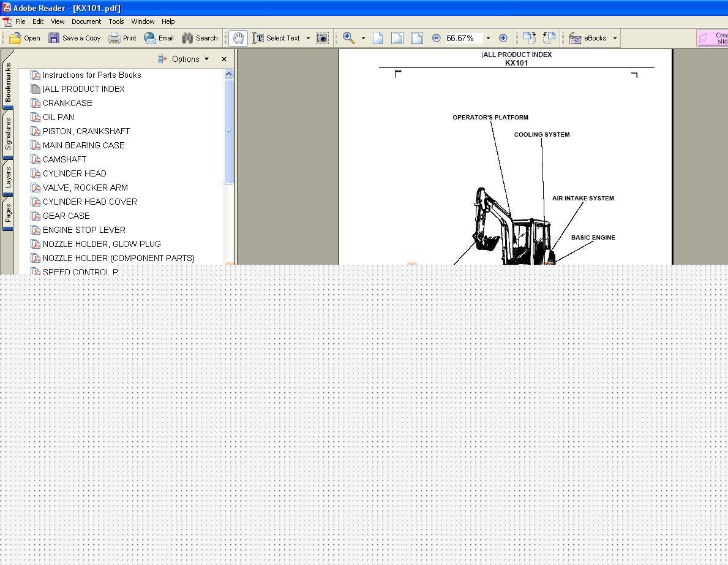Click the bookmarks scrollbar up arrow
The height and width of the screenshot is (565, 728).
point(228,74)
